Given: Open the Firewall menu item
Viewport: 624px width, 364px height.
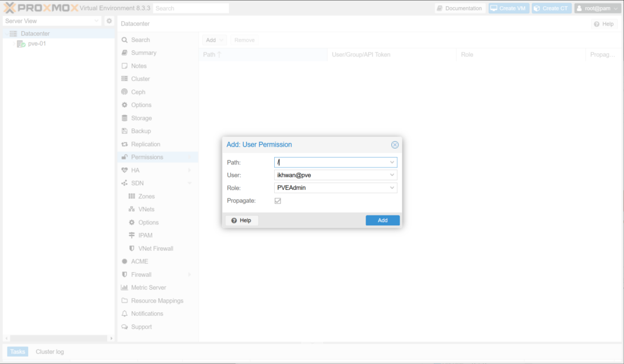Looking at the screenshot, I should point(141,275).
